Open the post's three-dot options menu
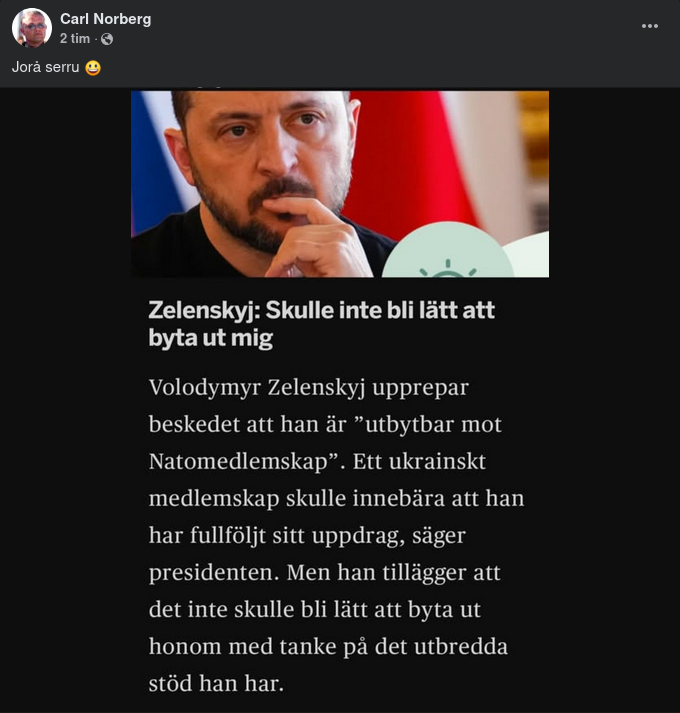 [650, 26]
